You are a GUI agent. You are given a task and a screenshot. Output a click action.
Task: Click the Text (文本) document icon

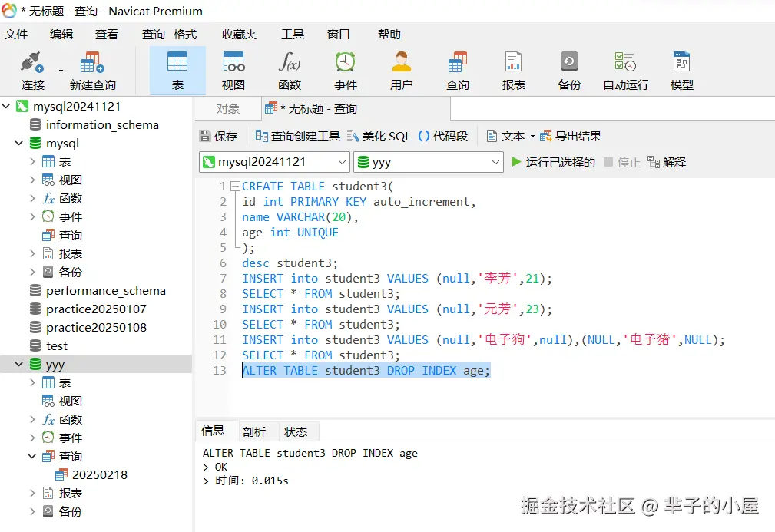[x=492, y=136]
